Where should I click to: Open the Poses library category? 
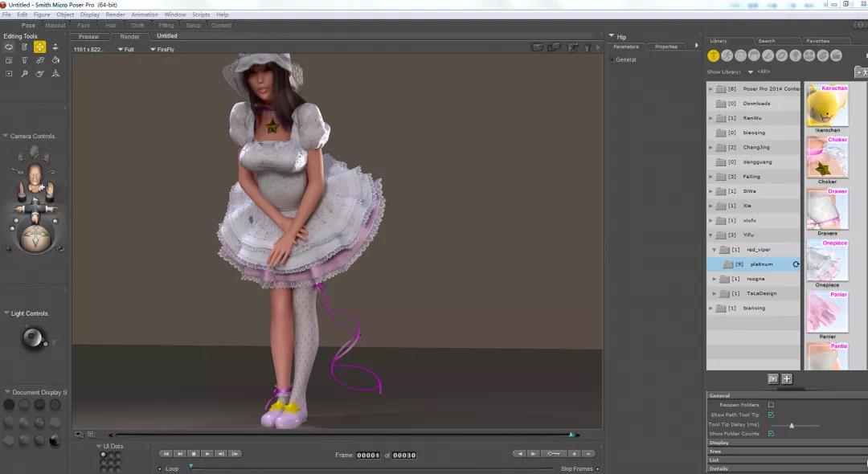pyautogui.click(x=727, y=55)
